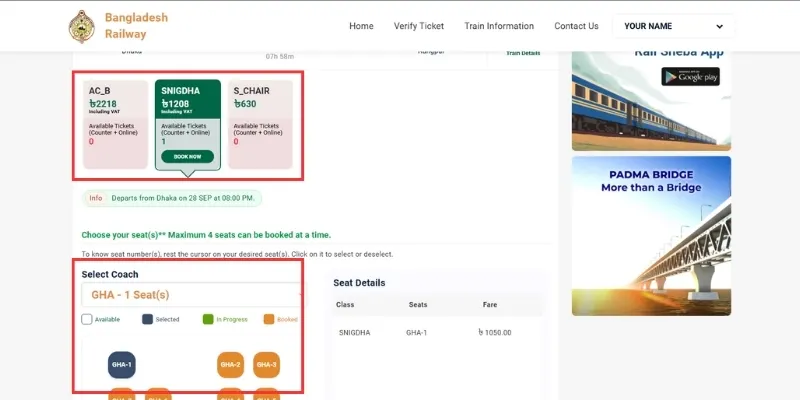Select the S_CHAIR class card
The image size is (800, 400).
click(x=261, y=124)
